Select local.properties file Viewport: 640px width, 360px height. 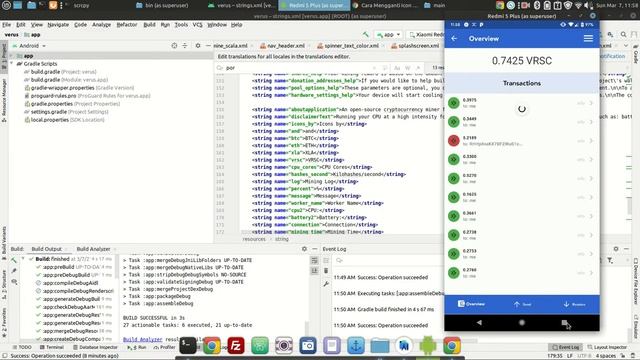(x=64, y=120)
